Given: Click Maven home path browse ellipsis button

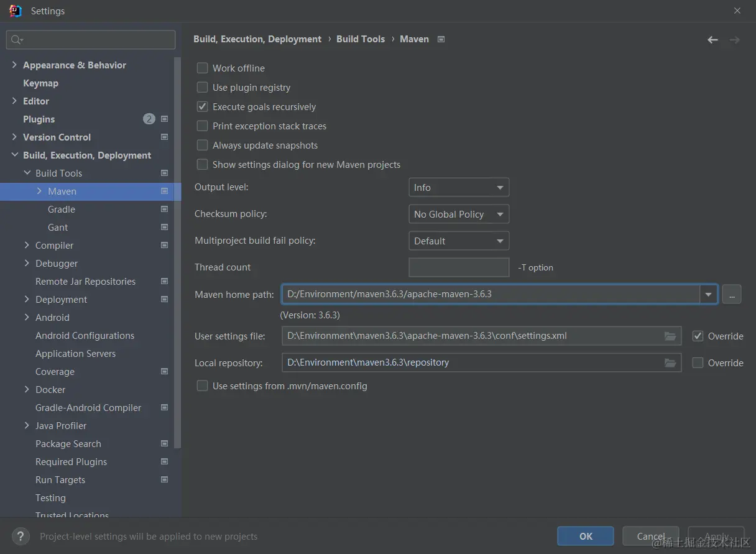Looking at the screenshot, I should 732,294.
